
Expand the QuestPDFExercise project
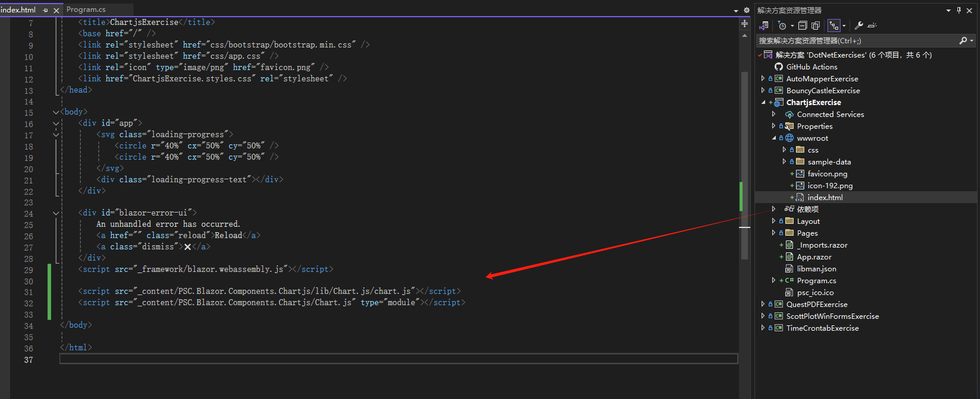coord(763,304)
